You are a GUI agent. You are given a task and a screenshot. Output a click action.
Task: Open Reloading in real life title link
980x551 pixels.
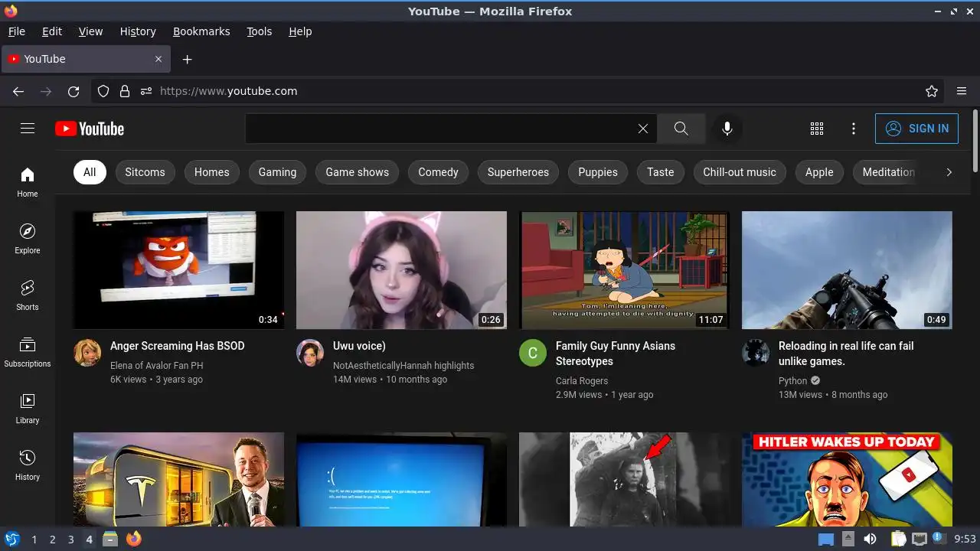click(x=846, y=354)
